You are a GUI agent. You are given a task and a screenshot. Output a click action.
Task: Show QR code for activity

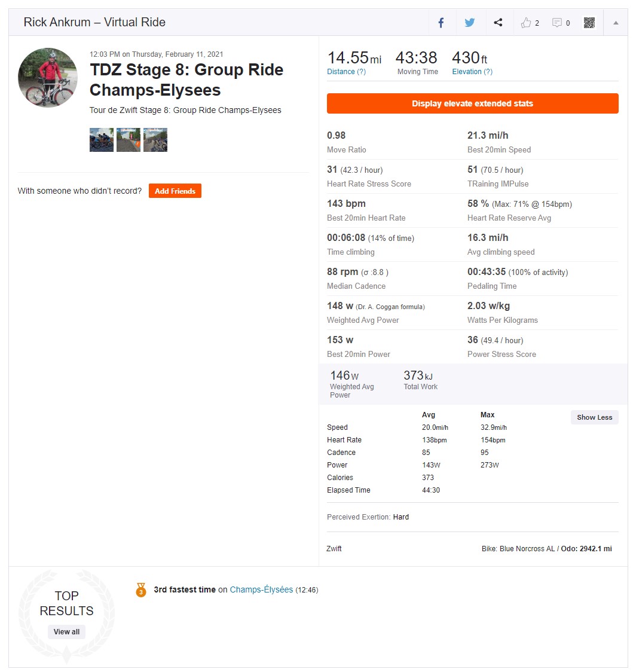coord(589,23)
